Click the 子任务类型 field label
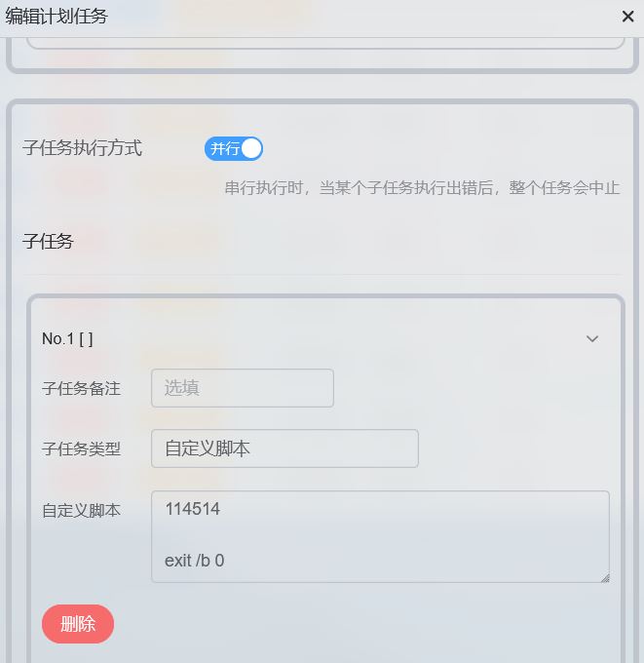Screen dimensions: 644x663 point(81,448)
